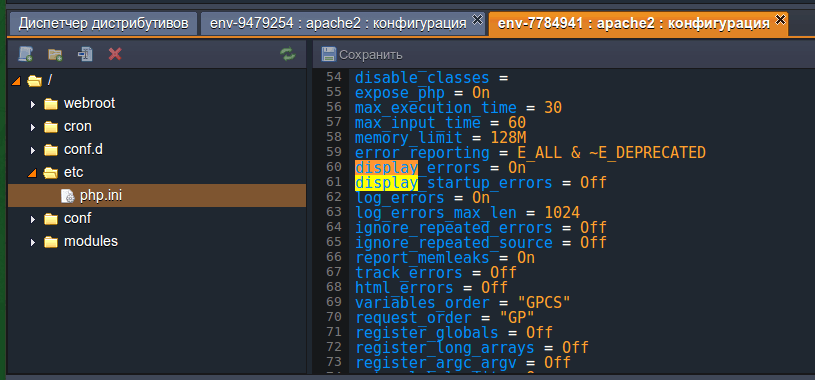Close the env-7784941 tab
Image resolution: width=815 pixels, height=380 pixels.
point(780,19)
